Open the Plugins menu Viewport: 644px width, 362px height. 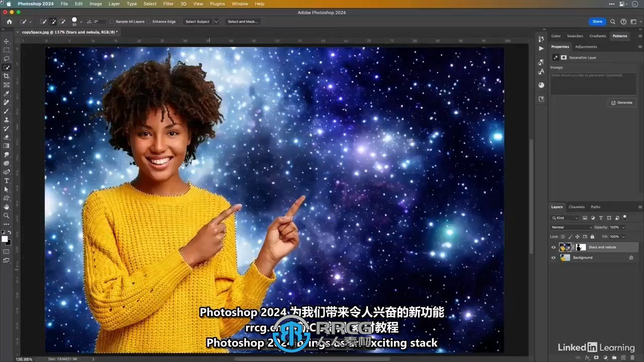tap(217, 4)
